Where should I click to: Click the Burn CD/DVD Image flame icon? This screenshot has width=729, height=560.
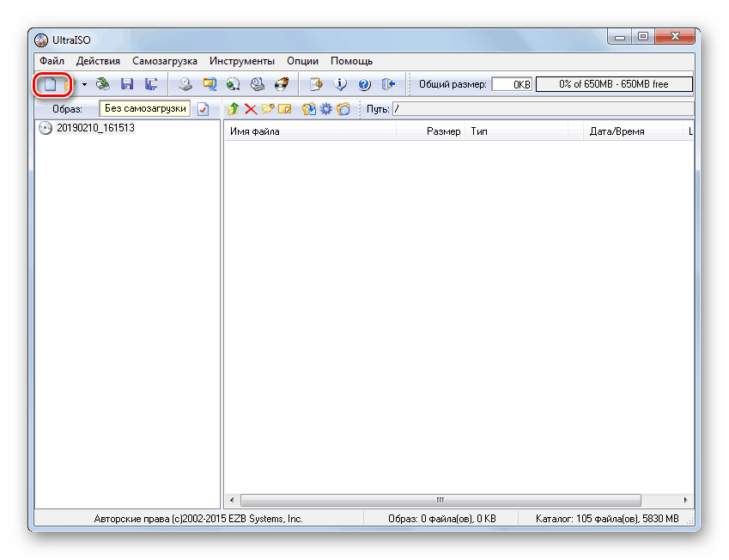click(x=282, y=84)
